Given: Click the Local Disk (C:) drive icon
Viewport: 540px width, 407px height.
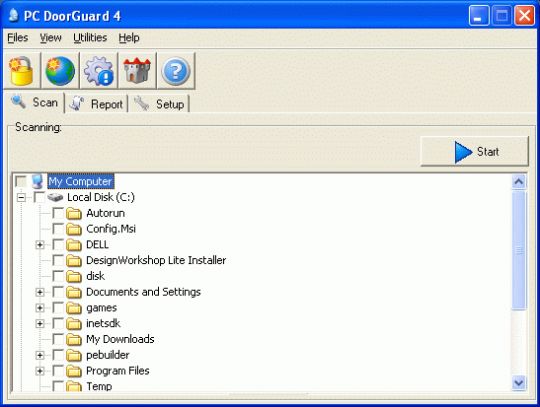Looking at the screenshot, I should pos(55,197).
